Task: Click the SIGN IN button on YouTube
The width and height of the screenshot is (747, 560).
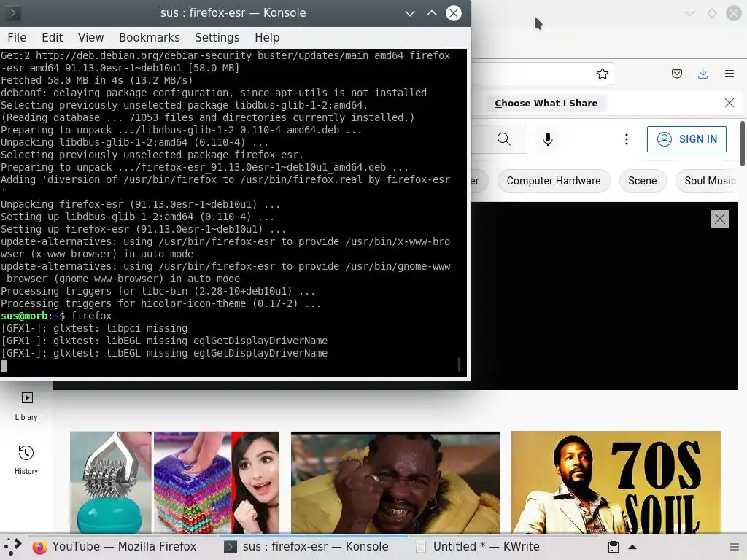Action: coord(686,139)
